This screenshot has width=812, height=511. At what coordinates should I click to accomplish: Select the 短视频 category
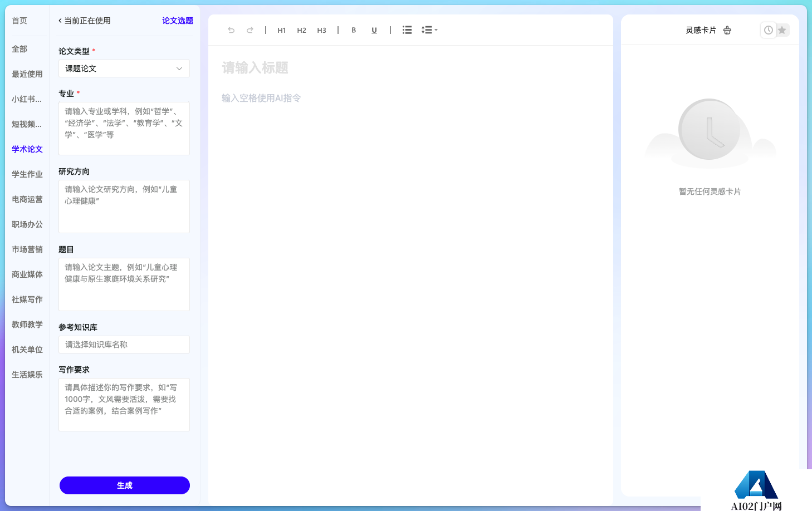tap(27, 124)
